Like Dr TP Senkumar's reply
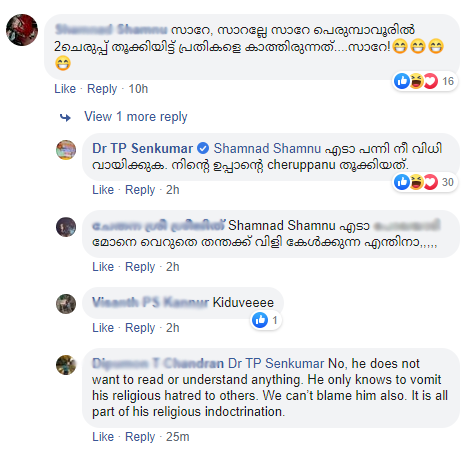Viewport: 467px width, 453px height. tap(103, 190)
